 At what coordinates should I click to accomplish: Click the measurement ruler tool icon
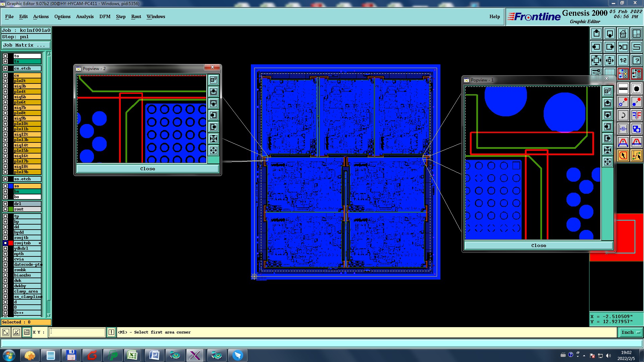623,89
